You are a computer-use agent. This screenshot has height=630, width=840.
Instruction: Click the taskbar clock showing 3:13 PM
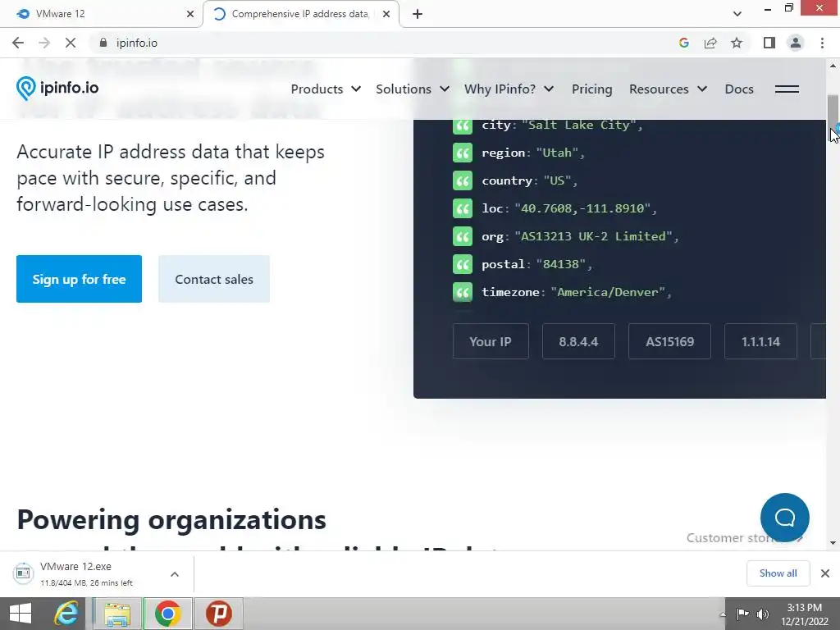804,614
